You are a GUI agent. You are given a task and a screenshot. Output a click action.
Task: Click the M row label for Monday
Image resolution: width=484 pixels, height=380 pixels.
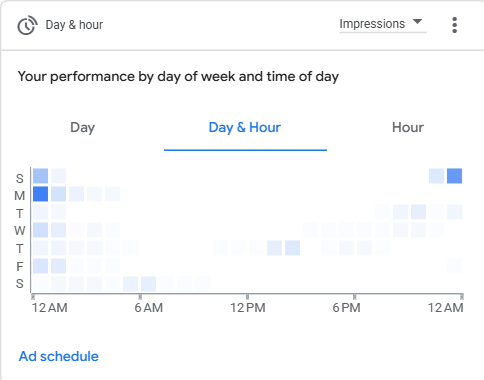tap(20, 196)
